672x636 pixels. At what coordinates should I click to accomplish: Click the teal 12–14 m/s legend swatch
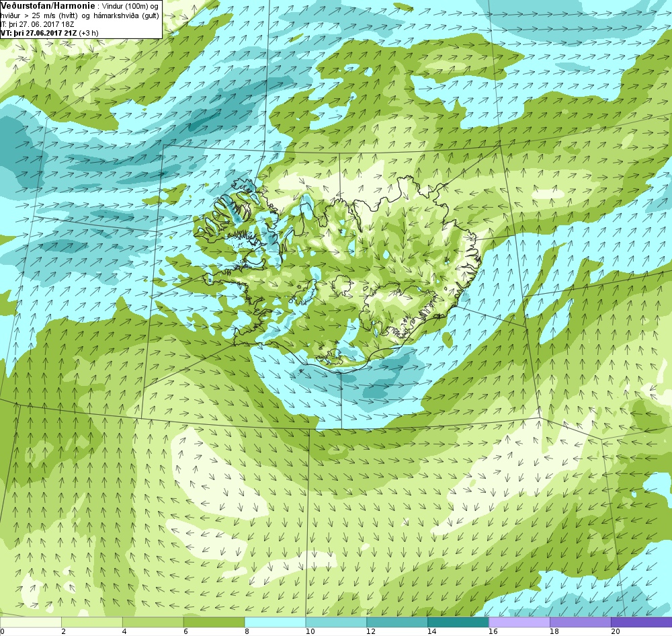[x=397, y=622]
